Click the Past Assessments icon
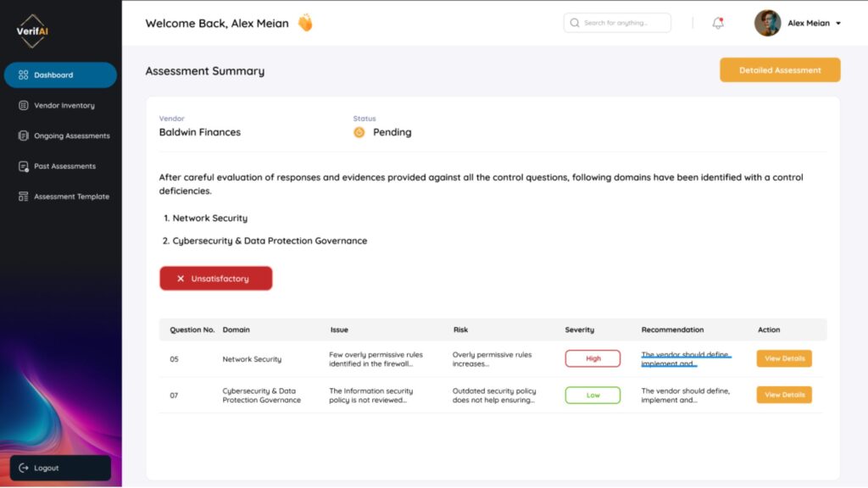The height and width of the screenshot is (488, 868). pyautogui.click(x=23, y=167)
